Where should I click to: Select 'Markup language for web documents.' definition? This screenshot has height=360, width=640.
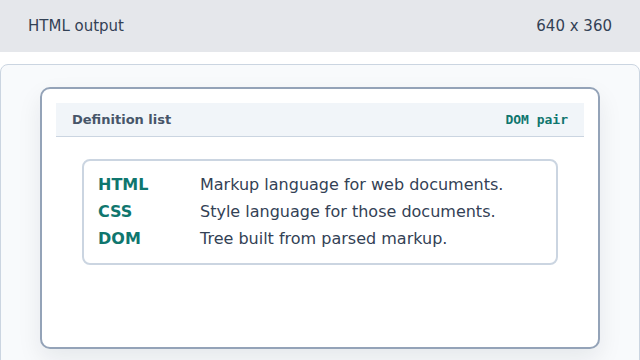[x=351, y=184]
